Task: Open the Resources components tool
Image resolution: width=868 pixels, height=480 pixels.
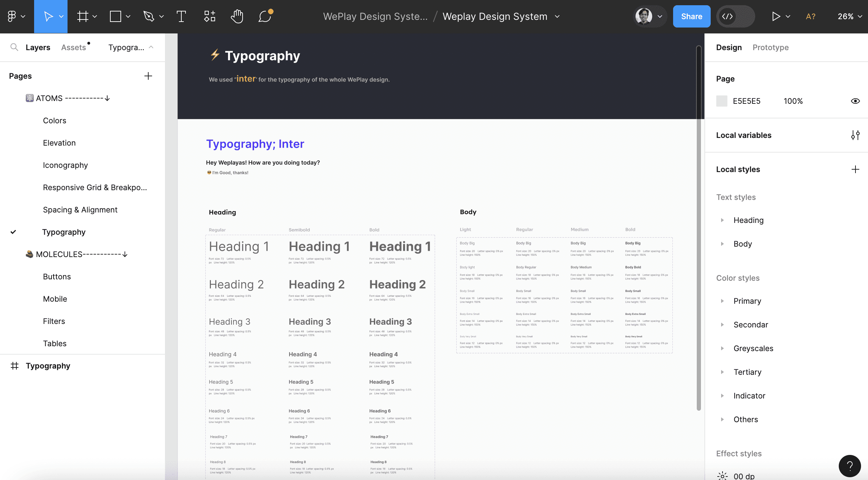Action: [x=210, y=16]
